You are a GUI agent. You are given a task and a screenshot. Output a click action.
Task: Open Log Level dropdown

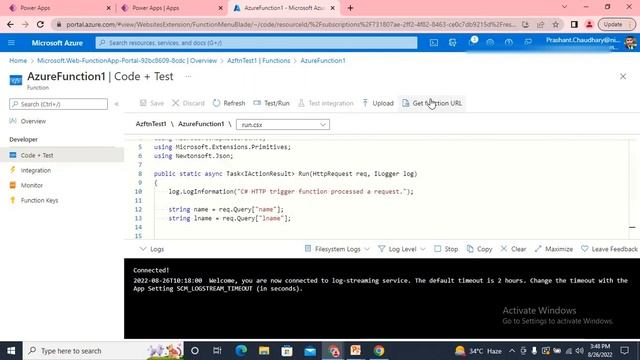pyautogui.click(x=402, y=249)
